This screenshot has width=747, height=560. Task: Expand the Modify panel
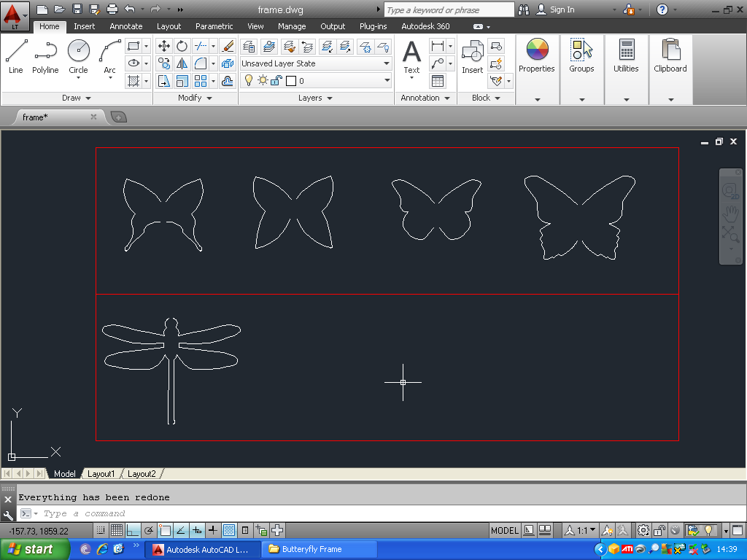click(x=195, y=98)
